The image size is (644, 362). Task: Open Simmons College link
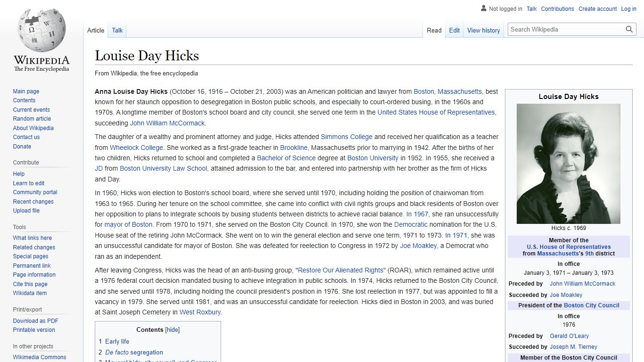pyautogui.click(x=347, y=137)
